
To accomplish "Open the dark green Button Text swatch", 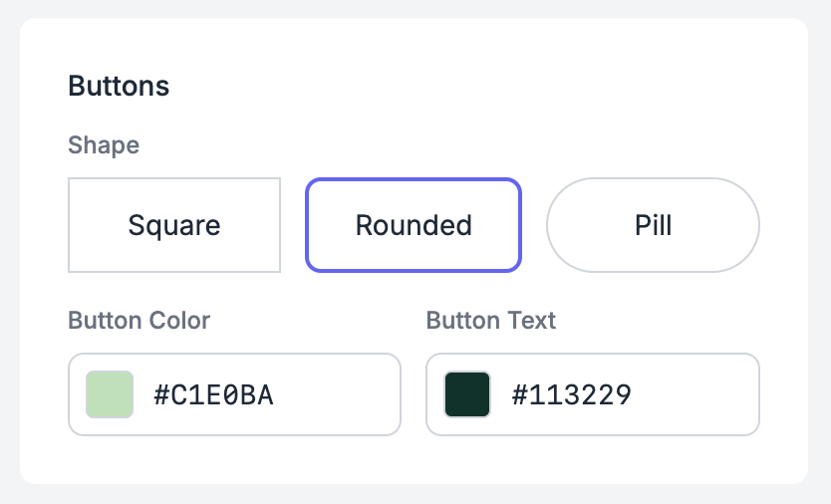I will (x=467, y=394).
